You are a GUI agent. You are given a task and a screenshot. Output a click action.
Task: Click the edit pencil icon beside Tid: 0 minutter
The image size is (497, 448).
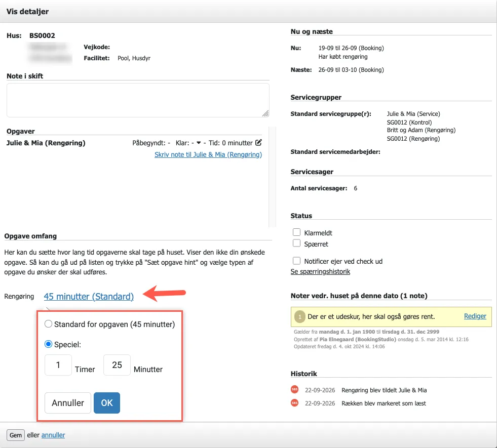[259, 142]
